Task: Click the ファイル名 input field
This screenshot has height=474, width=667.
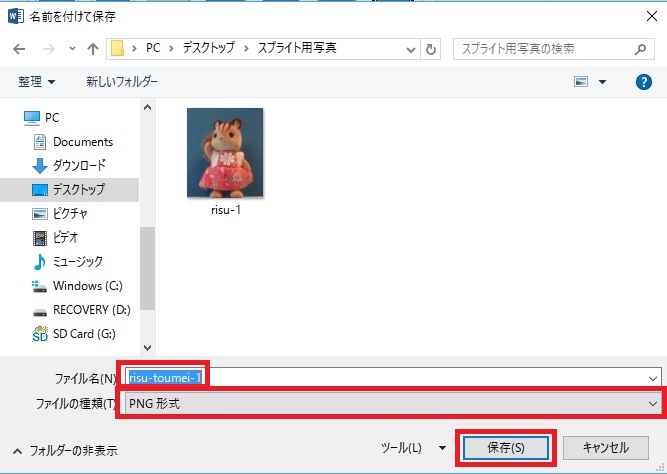Action: point(393,378)
